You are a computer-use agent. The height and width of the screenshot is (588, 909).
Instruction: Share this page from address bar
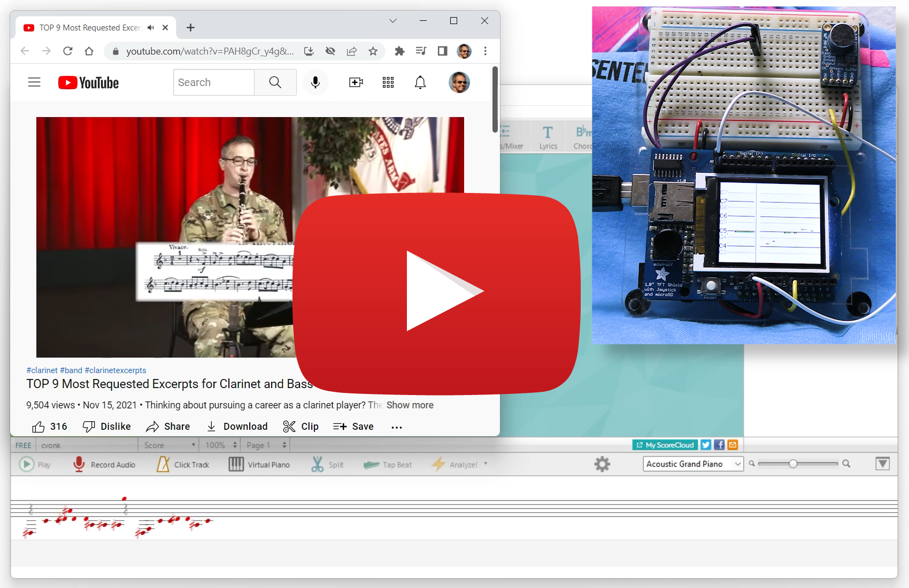352,51
